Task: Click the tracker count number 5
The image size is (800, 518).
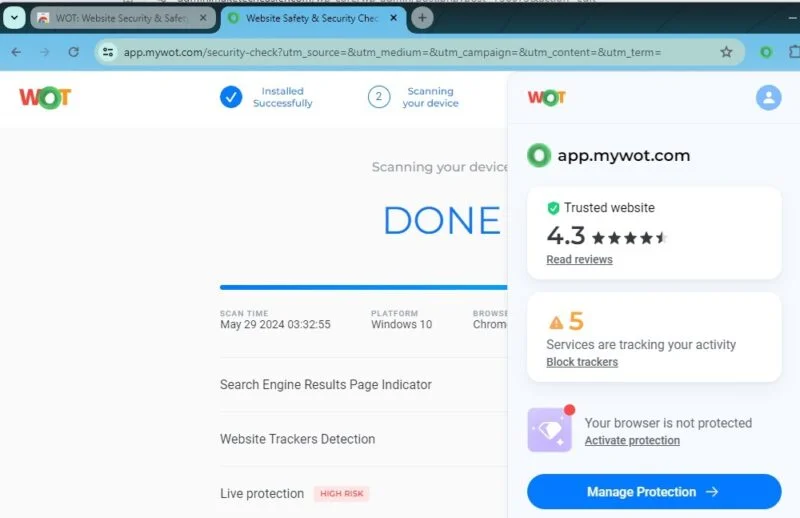Action: pyautogui.click(x=576, y=321)
